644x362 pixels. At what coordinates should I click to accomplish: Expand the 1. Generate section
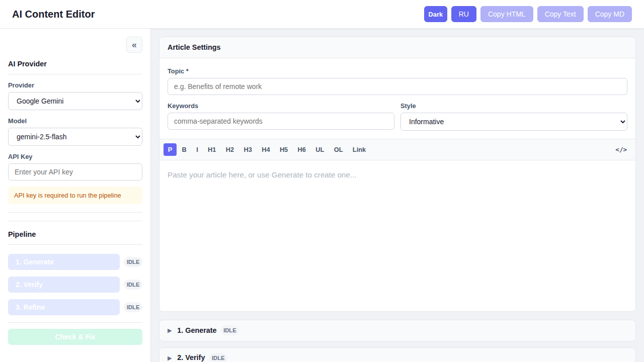(197, 330)
